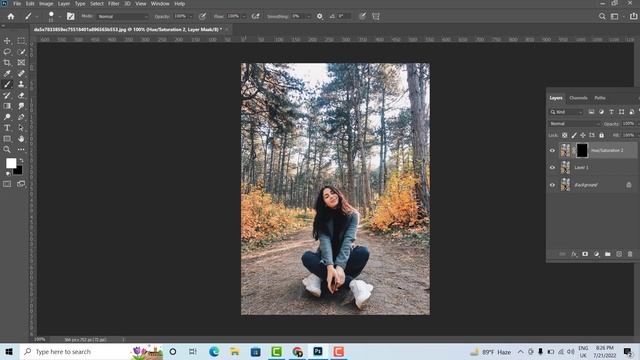Open the Image menu
This screenshot has height=360, width=640.
[x=46, y=4]
